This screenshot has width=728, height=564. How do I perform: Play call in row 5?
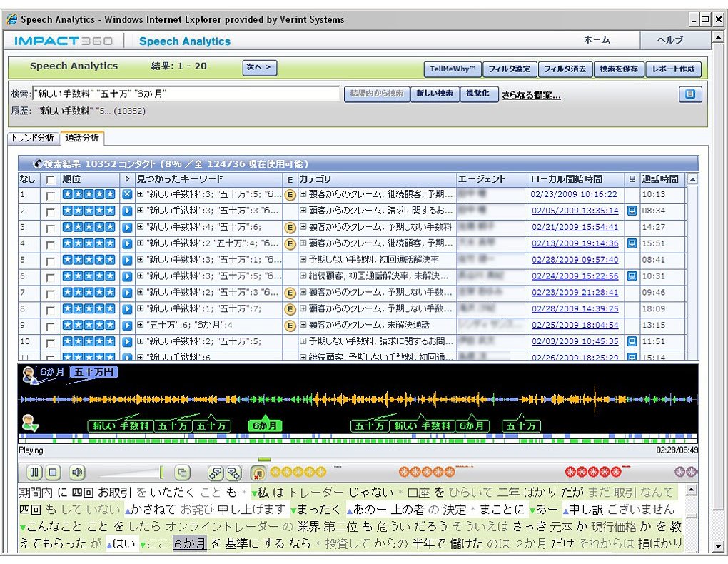[x=127, y=260]
